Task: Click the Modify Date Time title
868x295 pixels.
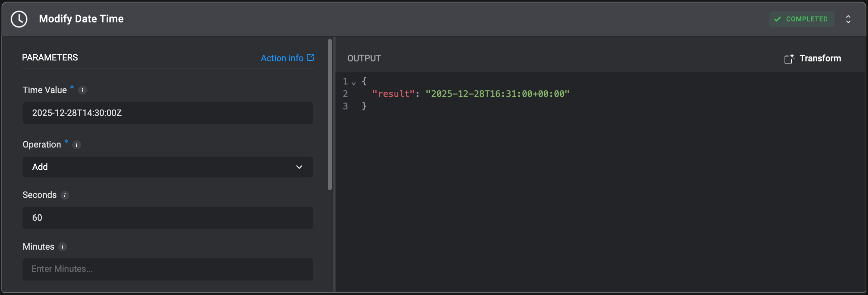Action: (81, 19)
